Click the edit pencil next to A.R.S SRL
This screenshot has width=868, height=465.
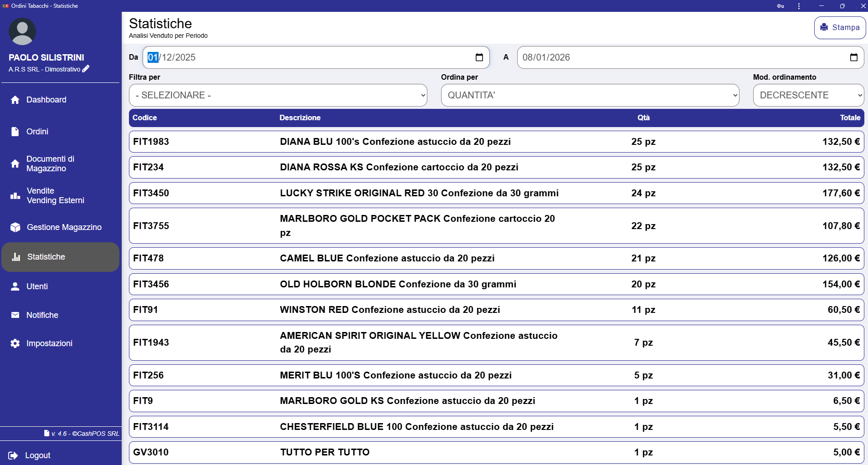(x=86, y=69)
